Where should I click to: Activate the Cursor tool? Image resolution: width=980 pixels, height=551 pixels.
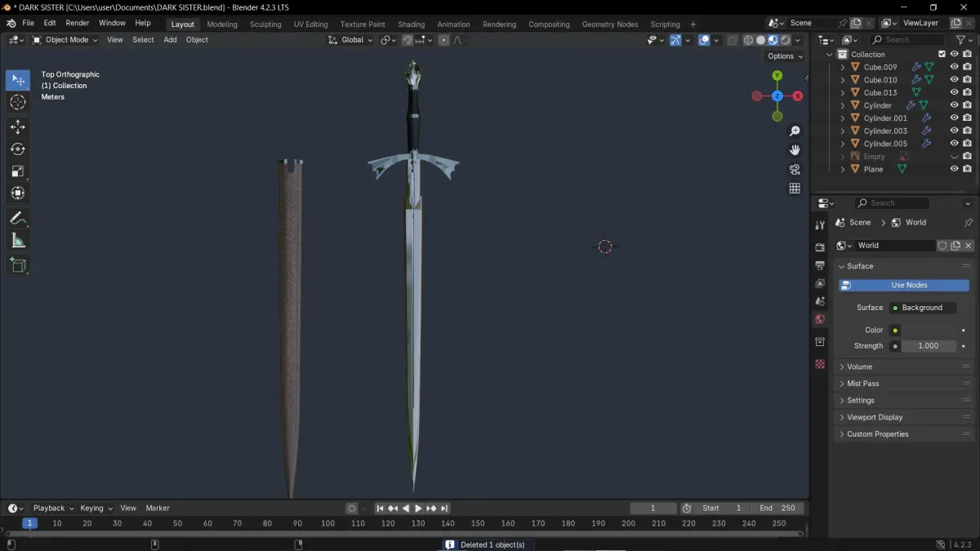18,102
